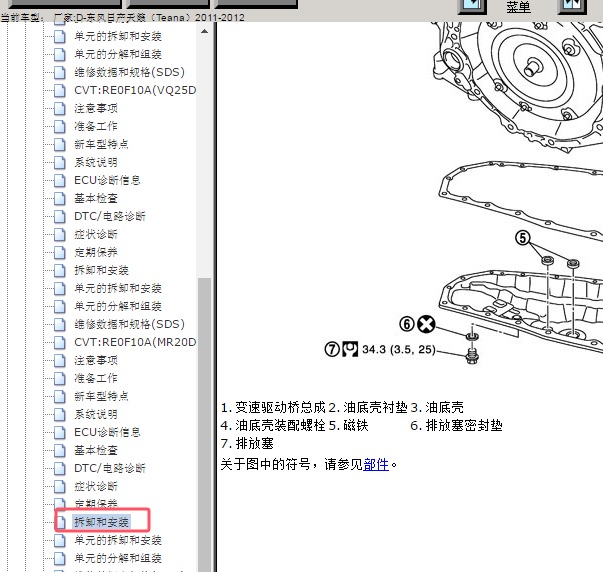Click the 6. 排放塞密封垫 legend text

[456, 425]
